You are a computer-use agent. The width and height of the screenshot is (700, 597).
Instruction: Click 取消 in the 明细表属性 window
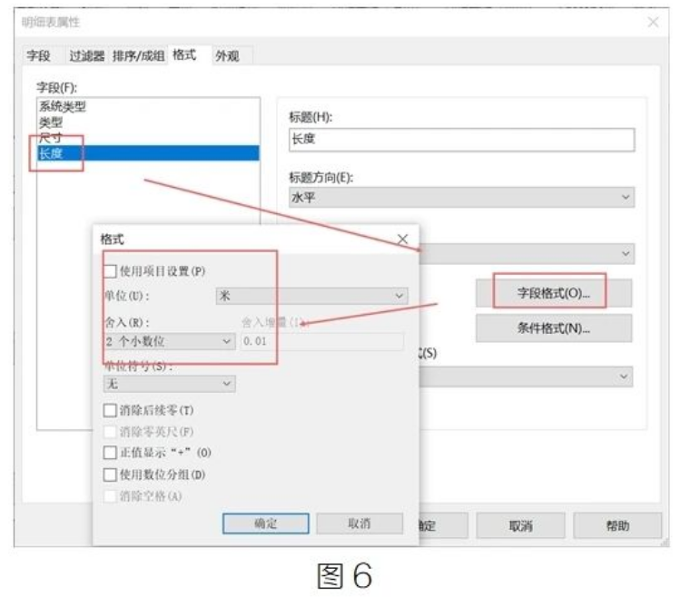pos(520,525)
